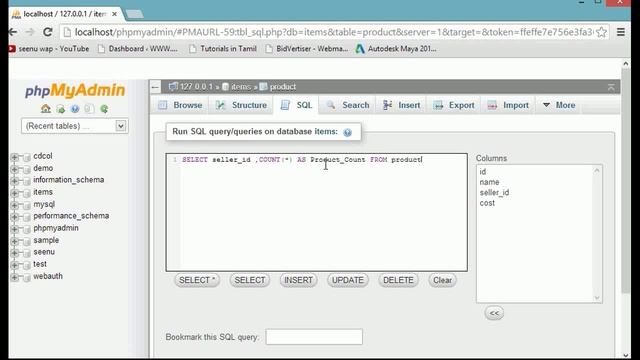Expand the sample database node
The image size is (640, 360).
click(x=14, y=241)
